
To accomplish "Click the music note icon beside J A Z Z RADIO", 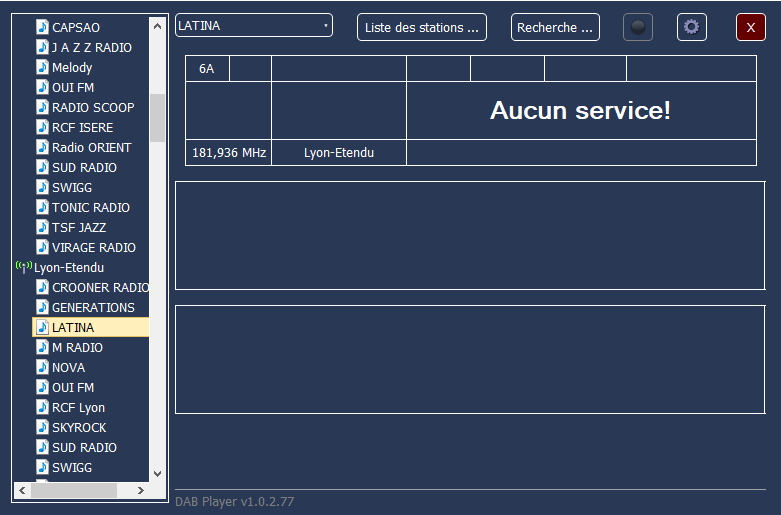I will 42,47.
